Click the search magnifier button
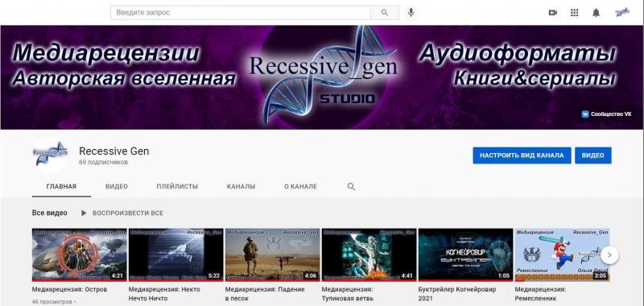The width and height of the screenshot is (644, 306). [x=385, y=13]
